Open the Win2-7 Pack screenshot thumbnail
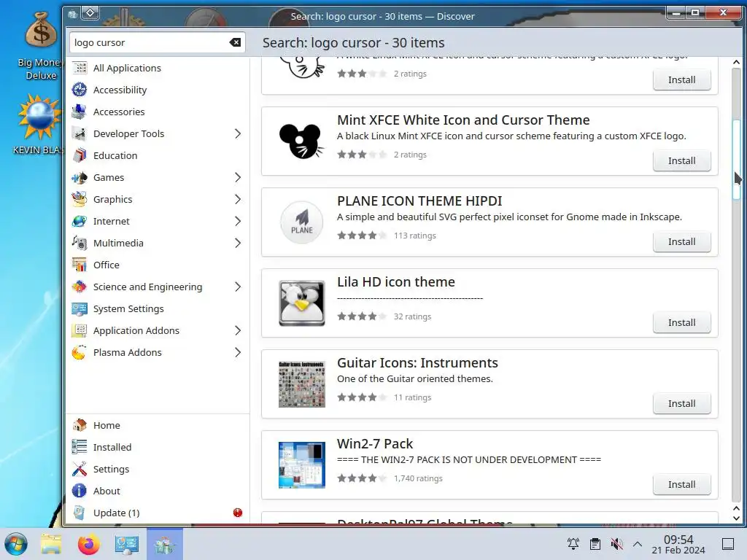747x560 pixels. pos(301,465)
